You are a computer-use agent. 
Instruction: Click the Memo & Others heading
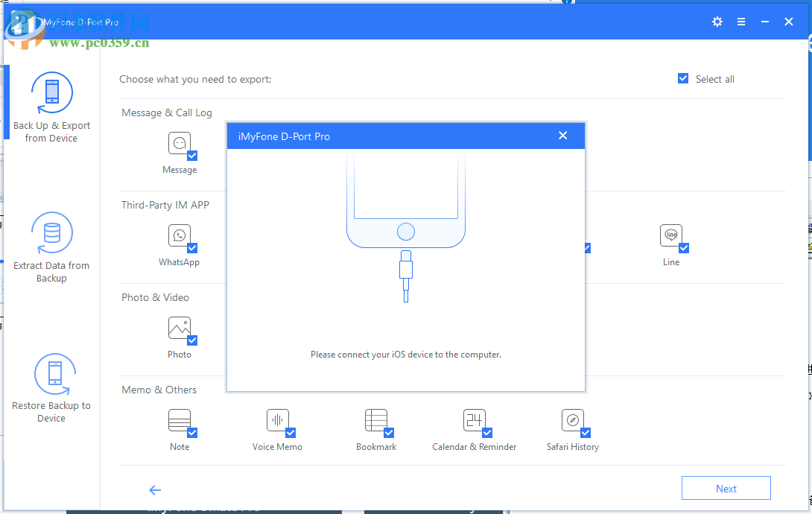(159, 390)
